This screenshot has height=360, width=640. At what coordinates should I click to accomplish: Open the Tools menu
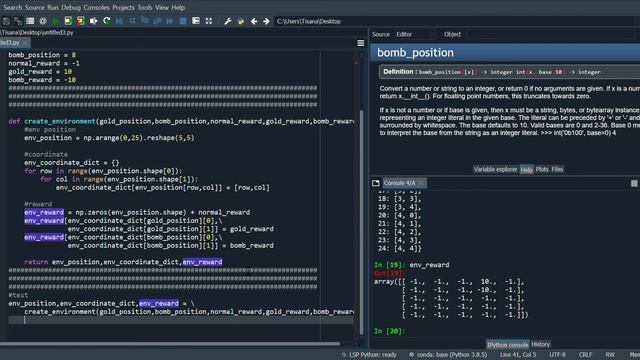[x=144, y=7]
